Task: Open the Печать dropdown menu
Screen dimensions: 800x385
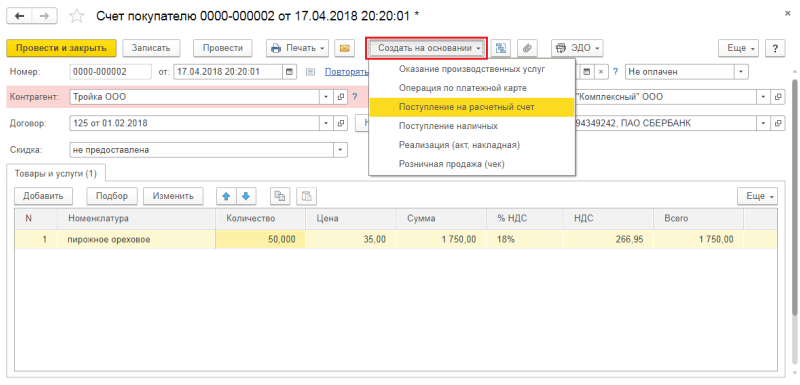Action: point(297,48)
